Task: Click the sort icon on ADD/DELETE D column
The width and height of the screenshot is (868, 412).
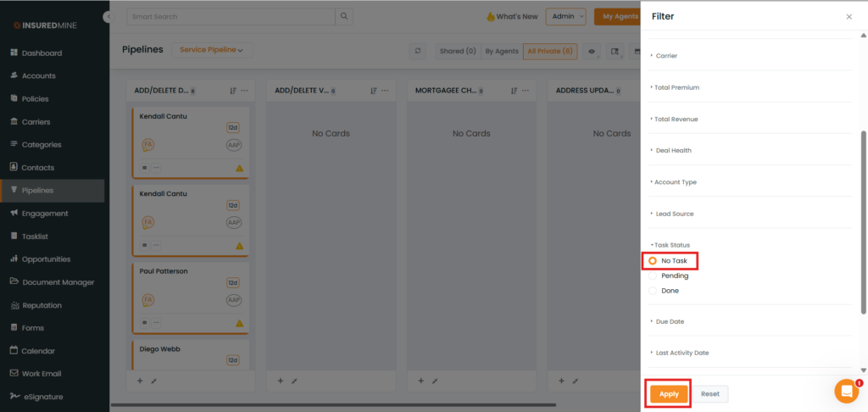Action: [x=233, y=90]
